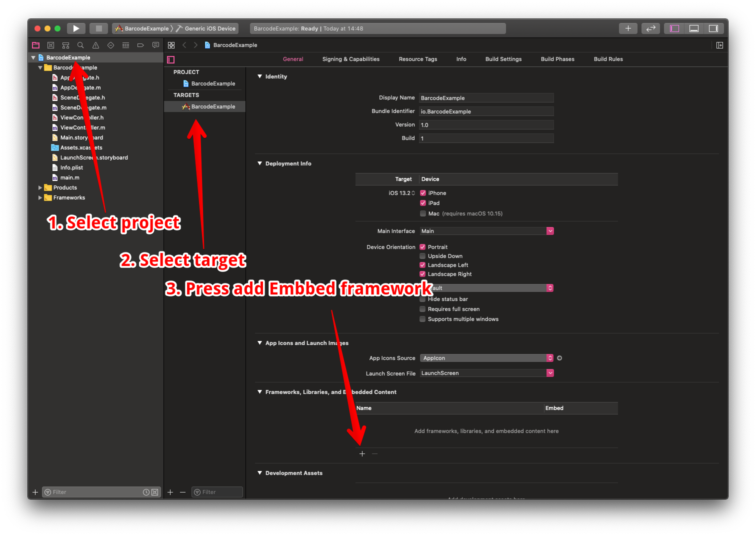Image resolution: width=756 pixels, height=536 pixels.
Task: Switch to the Issue navigator warning triangle
Action: click(x=95, y=45)
